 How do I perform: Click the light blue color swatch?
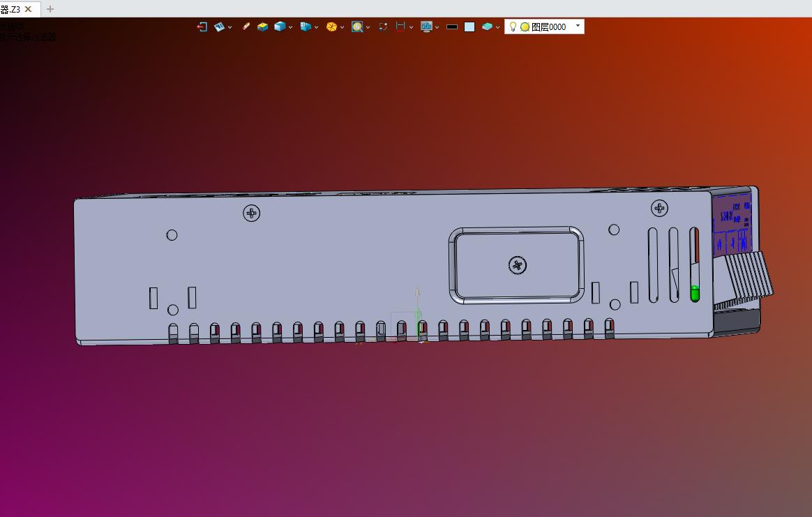469,27
